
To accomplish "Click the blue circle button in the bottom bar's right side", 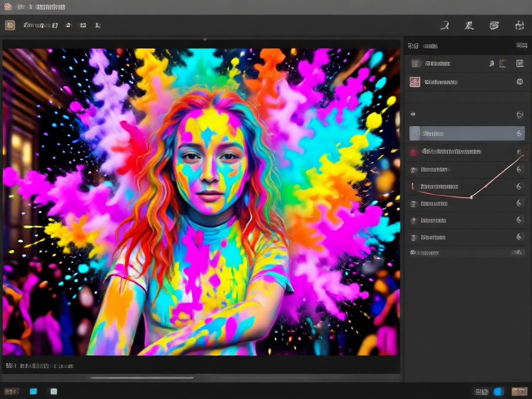I will (498, 392).
